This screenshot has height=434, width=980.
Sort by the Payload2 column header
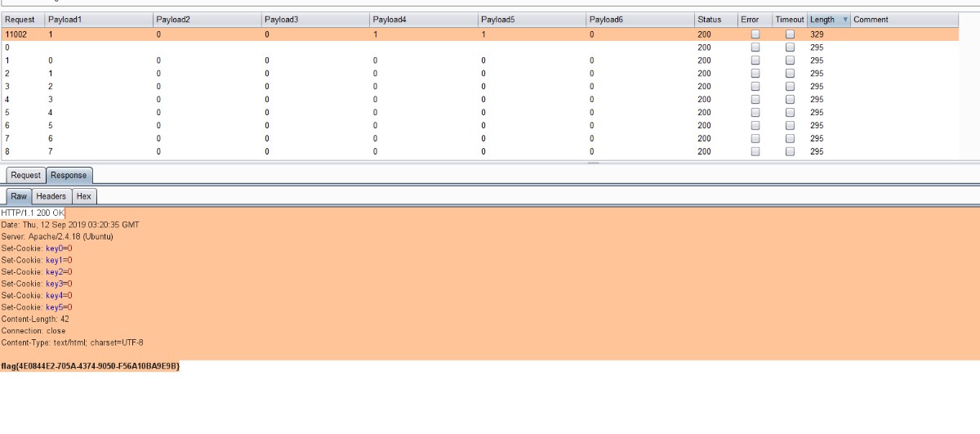[x=207, y=20]
